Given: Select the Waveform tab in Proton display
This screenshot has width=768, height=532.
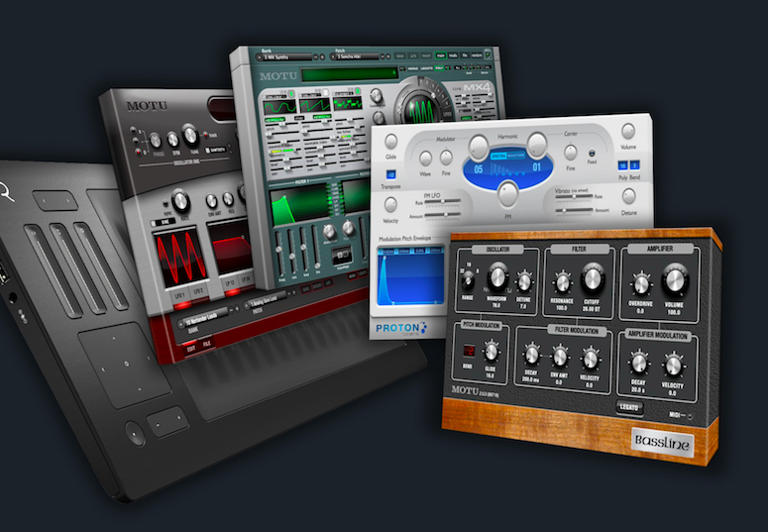Looking at the screenshot, I should (518, 156).
